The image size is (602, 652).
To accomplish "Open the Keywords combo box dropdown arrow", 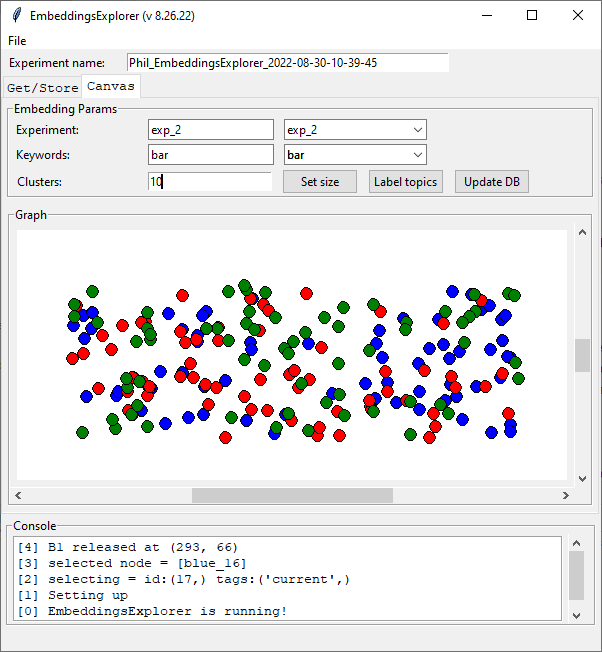I will [417, 155].
